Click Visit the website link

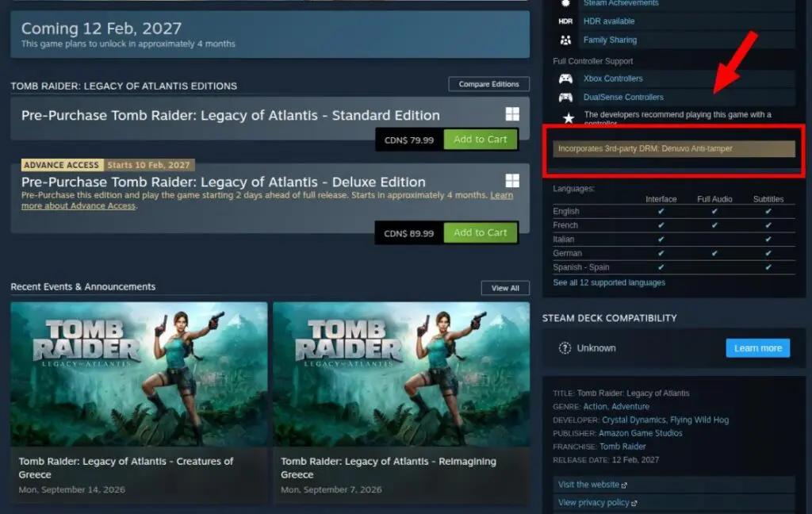point(589,485)
